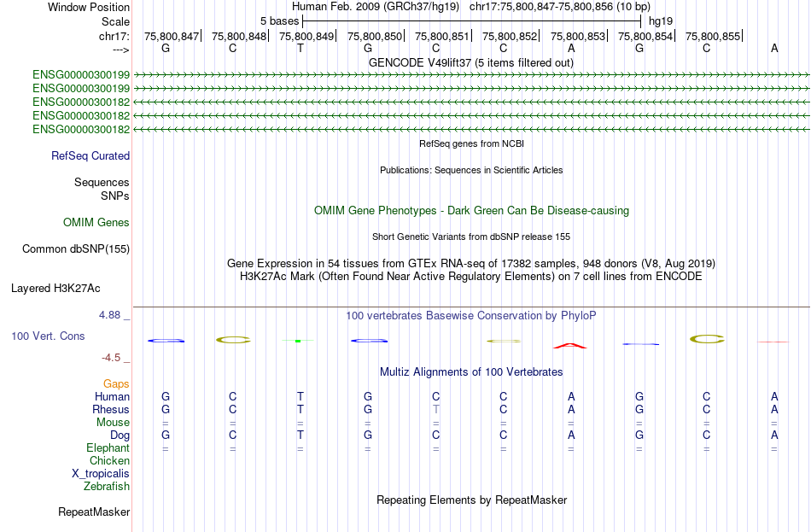Click the faded mismatch T in the Rhesus row

coord(436,409)
